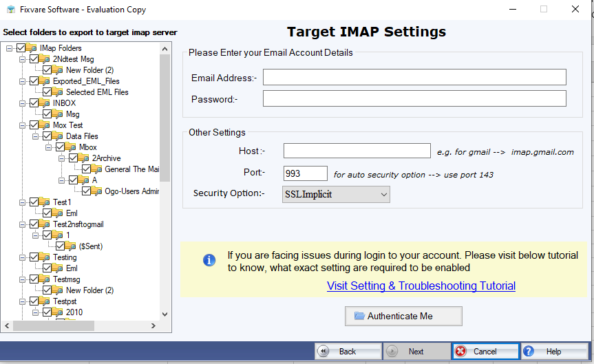
Task: Go Back to previous step
Action: 348,352
